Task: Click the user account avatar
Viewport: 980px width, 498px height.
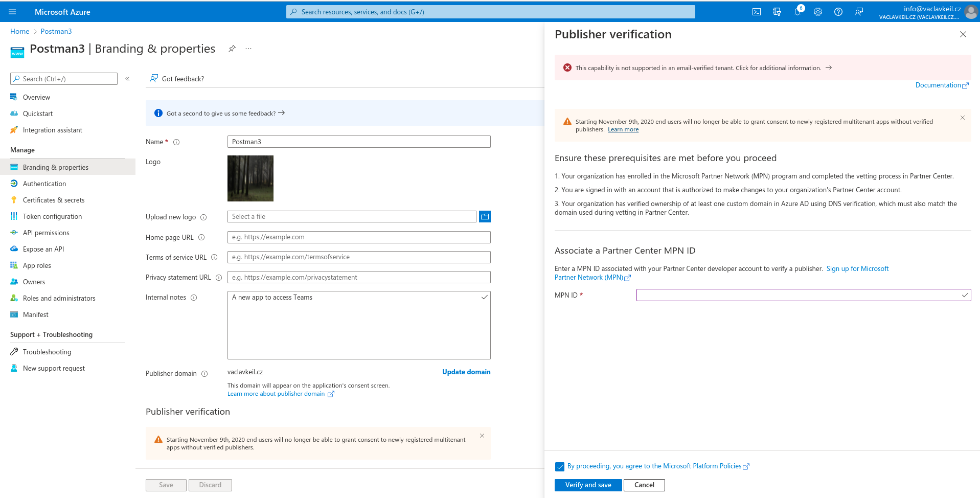Action: [971, 12]
